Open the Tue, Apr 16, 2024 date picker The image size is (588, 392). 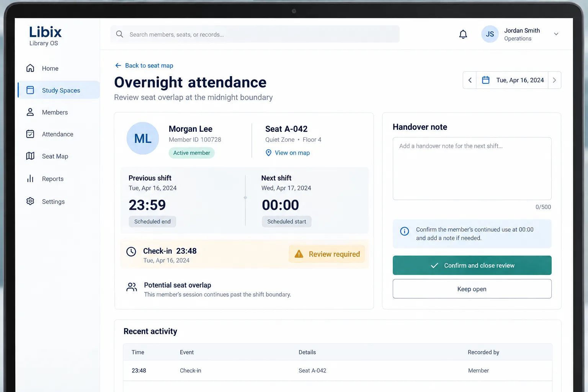tap(512, 80)
